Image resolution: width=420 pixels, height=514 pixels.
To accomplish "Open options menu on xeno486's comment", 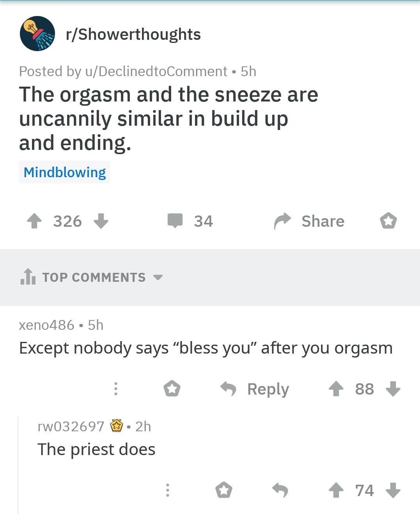I will pos(115,389).
